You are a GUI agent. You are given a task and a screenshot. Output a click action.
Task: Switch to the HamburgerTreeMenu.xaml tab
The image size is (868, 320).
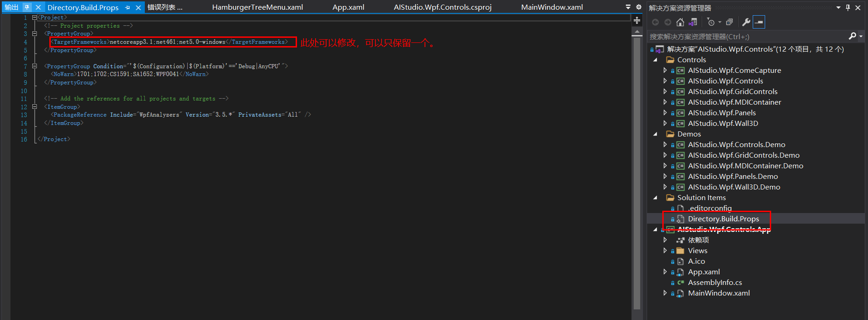point(257,7)
